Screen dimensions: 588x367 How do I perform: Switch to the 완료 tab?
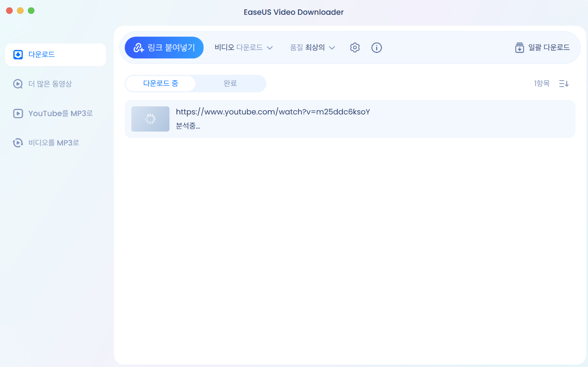(230, 83)
